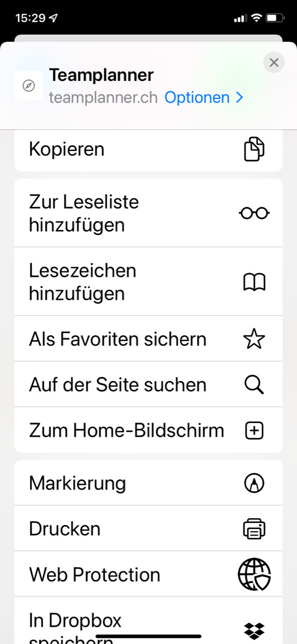
Task: Tap the open book bookmark icon
Action: 254,282
